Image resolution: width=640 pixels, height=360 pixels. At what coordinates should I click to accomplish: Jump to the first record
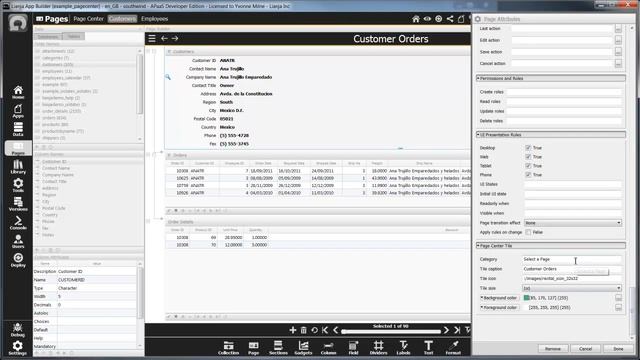click(325, 330)
